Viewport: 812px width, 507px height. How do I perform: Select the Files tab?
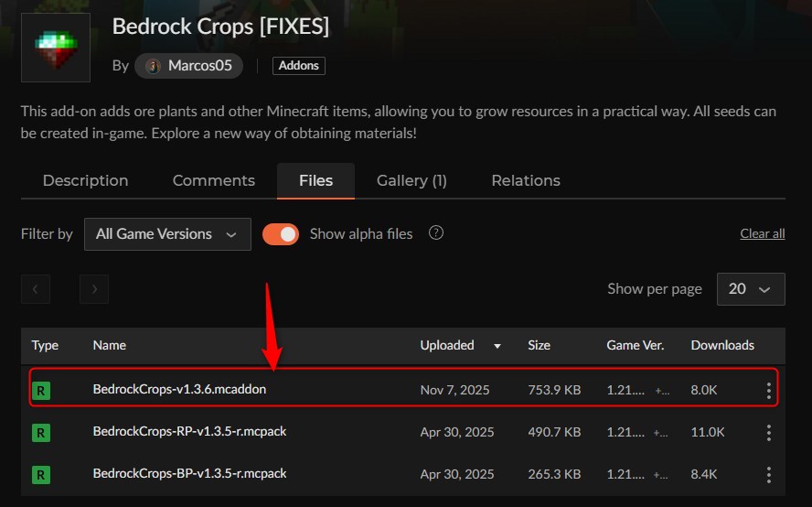(315, 180)
